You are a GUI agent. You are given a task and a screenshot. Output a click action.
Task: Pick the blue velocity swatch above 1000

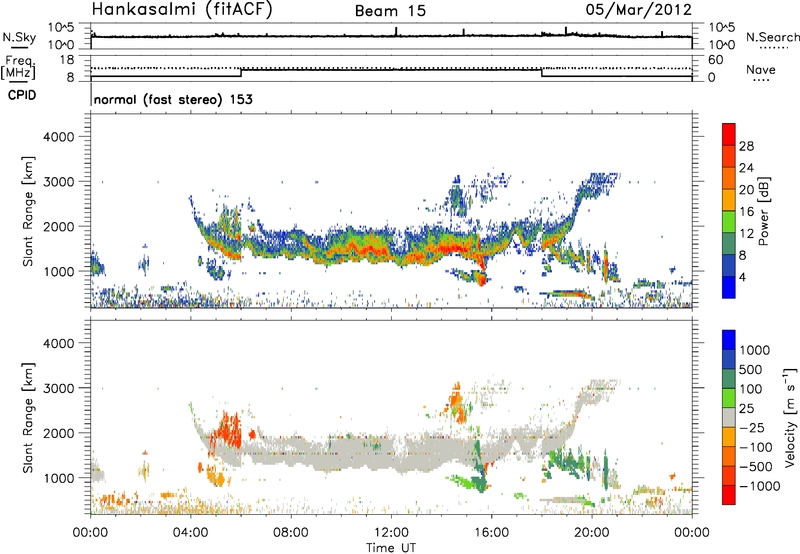(729, 340)
